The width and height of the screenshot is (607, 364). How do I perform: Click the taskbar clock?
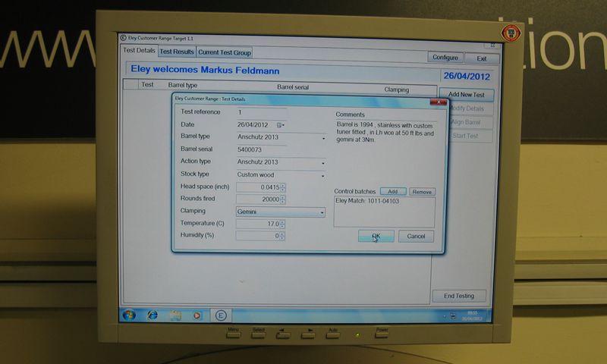pos(472,315)
